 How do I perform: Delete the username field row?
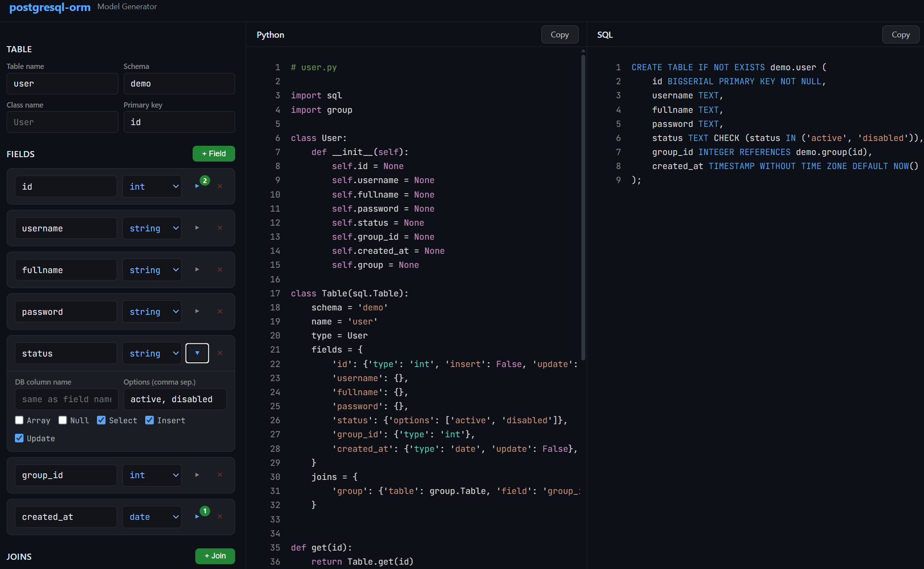(220, 228)
